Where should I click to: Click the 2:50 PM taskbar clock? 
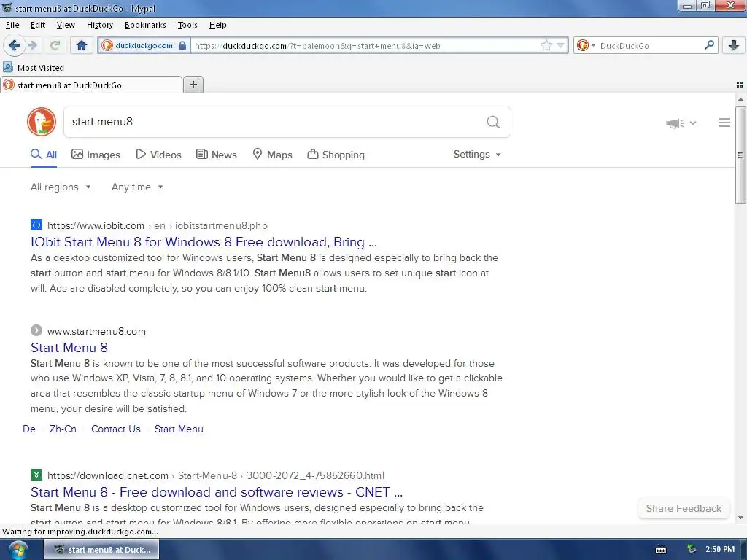[720, 550]
